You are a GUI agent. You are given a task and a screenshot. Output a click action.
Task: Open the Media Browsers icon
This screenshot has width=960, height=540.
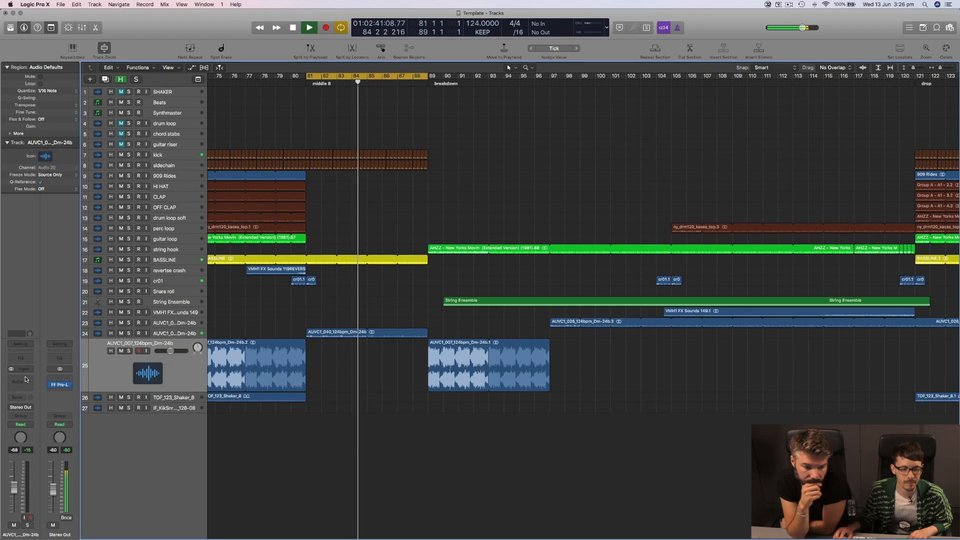click(x=950, y=28)
